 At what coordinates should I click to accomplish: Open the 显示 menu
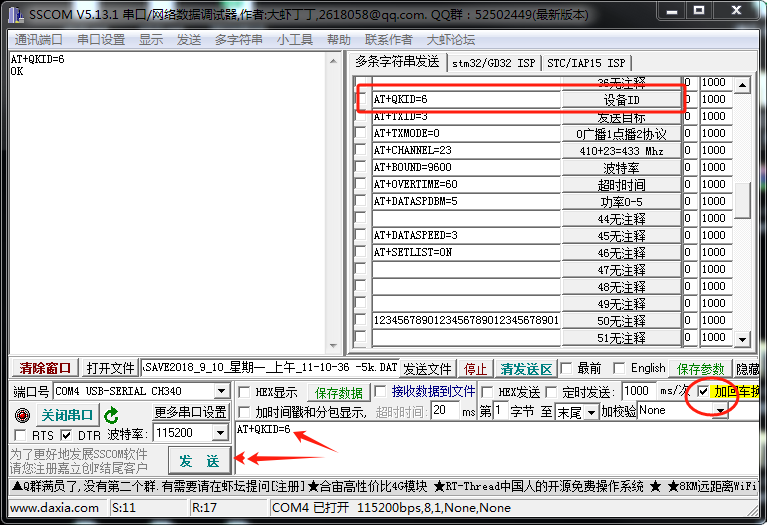(151, 40)
